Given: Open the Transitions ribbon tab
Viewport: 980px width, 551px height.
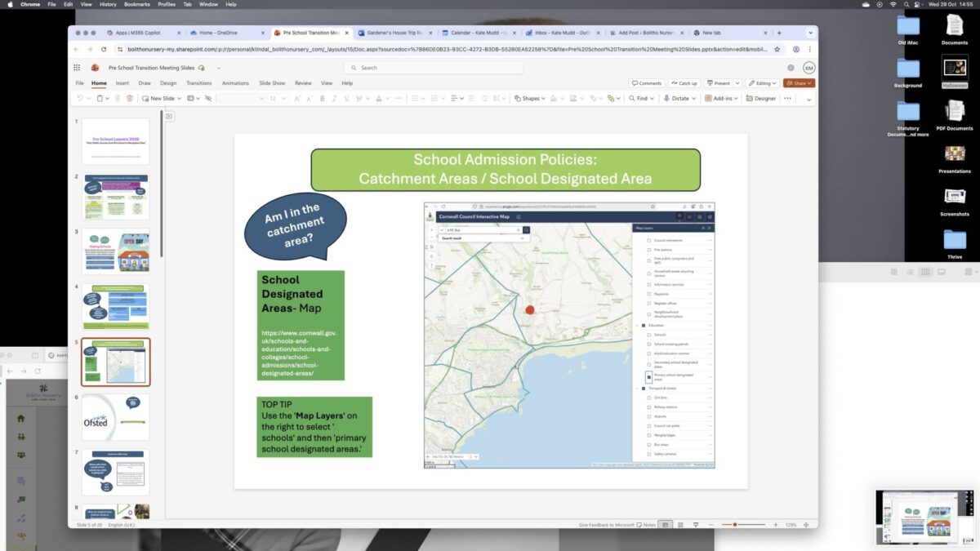Looking at the screenshot, I should coord(198,83).
